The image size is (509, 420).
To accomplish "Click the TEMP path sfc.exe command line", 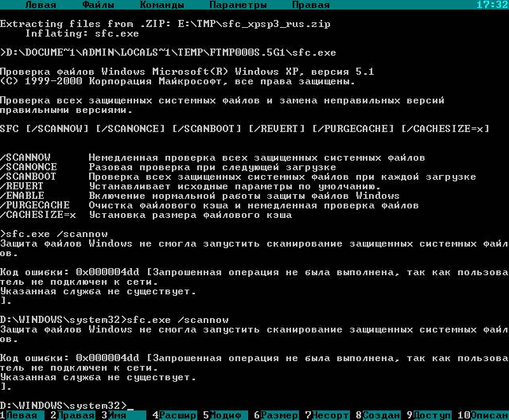I will click(x=168, y=52).
